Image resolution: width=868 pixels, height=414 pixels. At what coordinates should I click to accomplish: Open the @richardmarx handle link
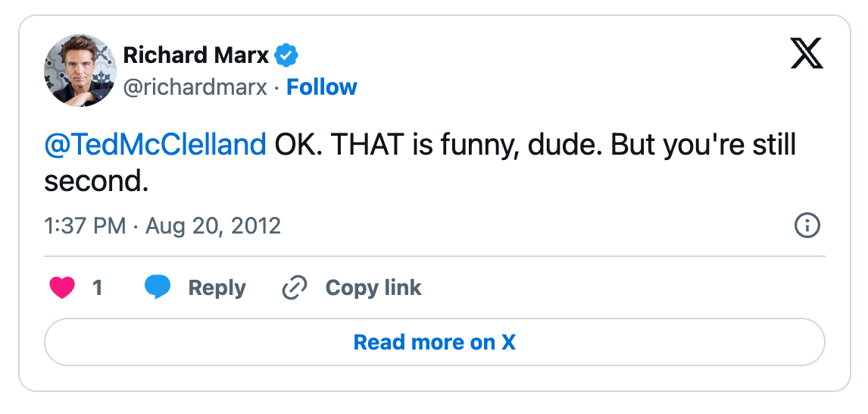195,88
